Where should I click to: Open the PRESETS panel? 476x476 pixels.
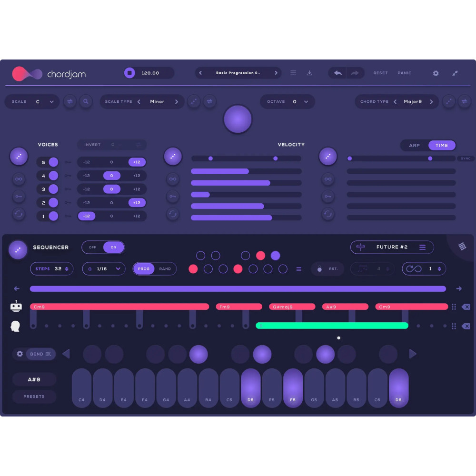click(x=34, y=397)
